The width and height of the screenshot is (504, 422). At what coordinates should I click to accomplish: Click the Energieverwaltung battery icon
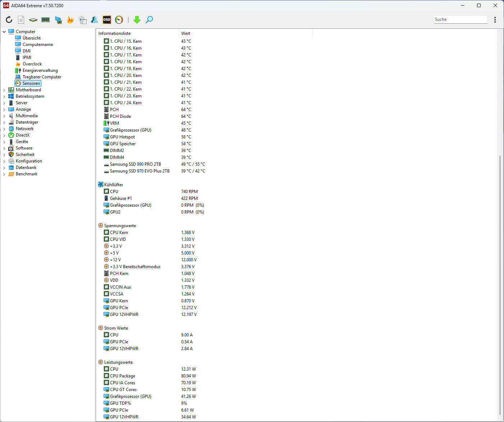18,70
